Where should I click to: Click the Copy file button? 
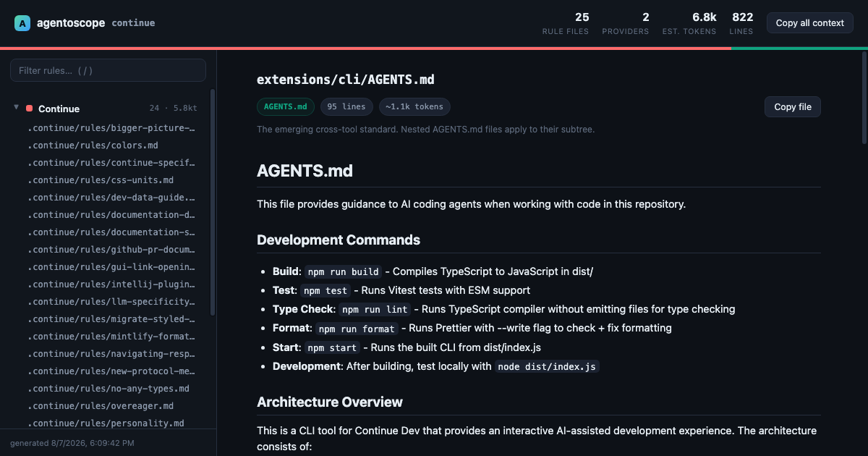point(793,107)
